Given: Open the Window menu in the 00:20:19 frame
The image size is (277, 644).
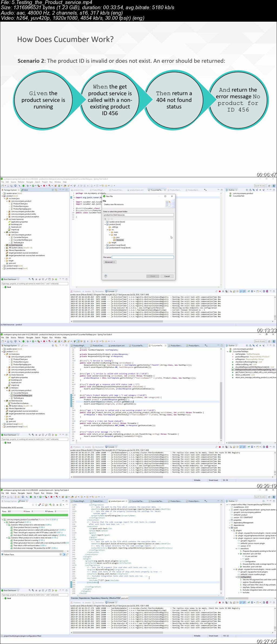Looking at the screenshot, I should [58, 337].
